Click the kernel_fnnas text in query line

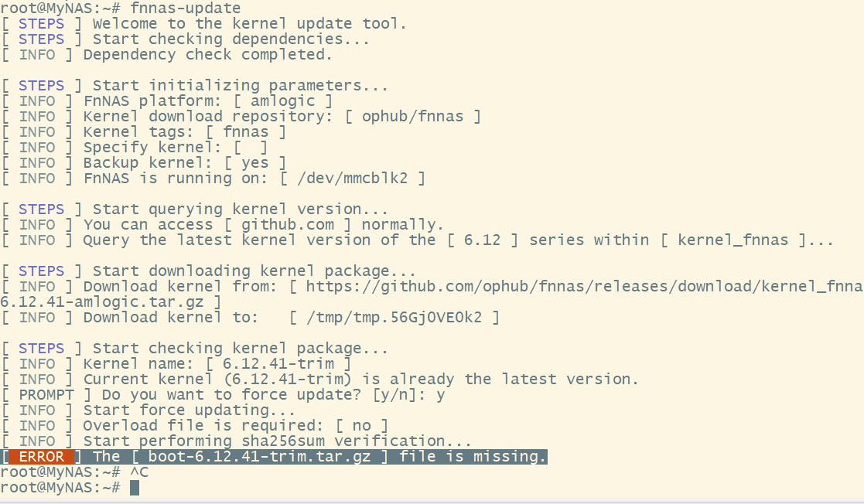click(733, 240)
